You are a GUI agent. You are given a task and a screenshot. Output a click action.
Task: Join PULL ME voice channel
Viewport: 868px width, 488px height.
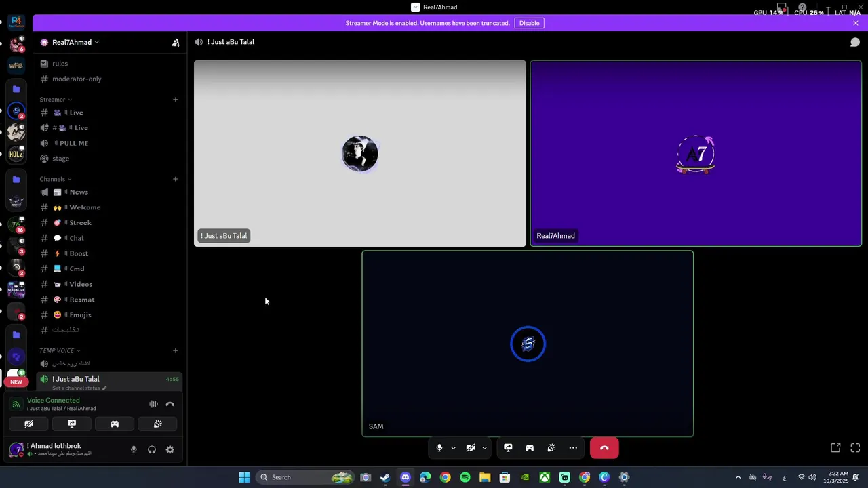(109, 143)
